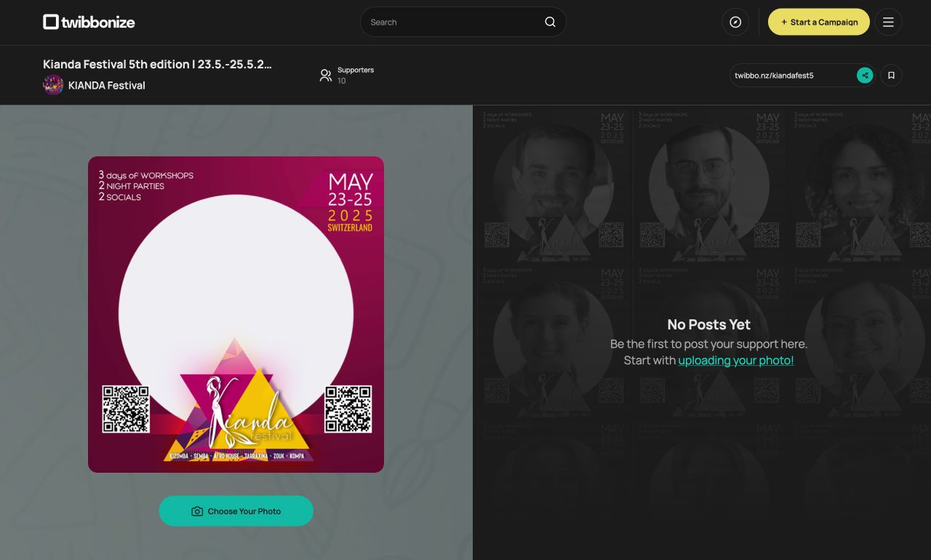Click the search magnifier icon

click(x=550, y=22)
